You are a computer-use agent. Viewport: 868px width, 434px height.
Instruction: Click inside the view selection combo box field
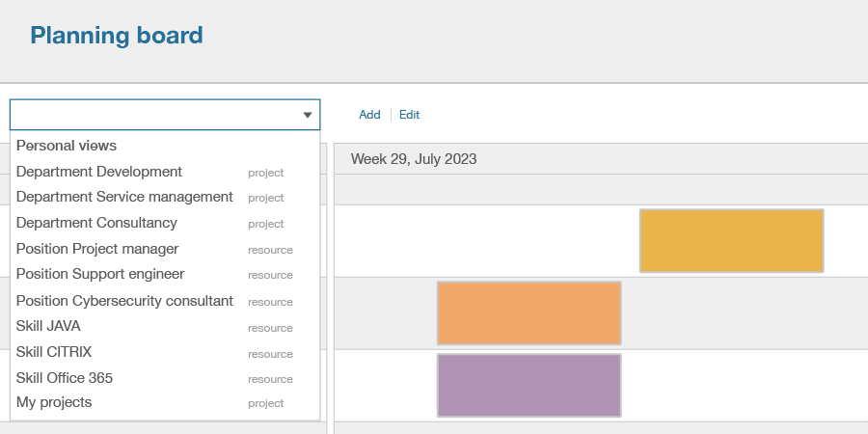point(165,115)
